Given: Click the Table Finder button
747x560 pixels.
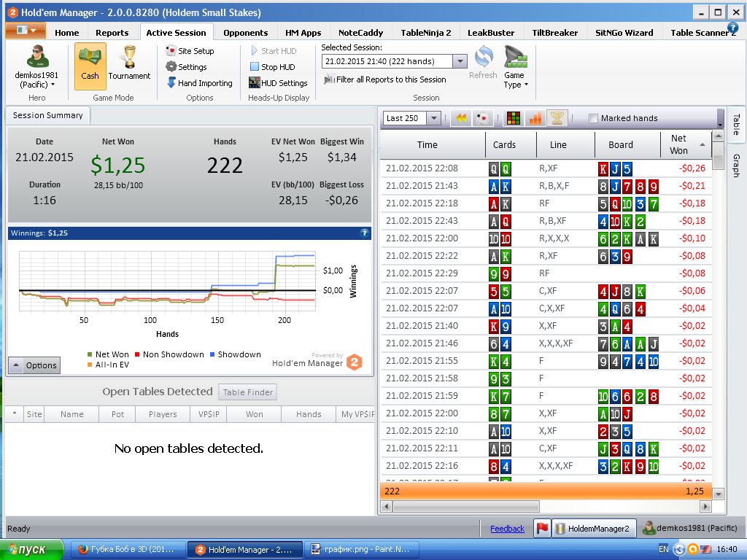Looking at the screenshot, I should pos(248,392).
